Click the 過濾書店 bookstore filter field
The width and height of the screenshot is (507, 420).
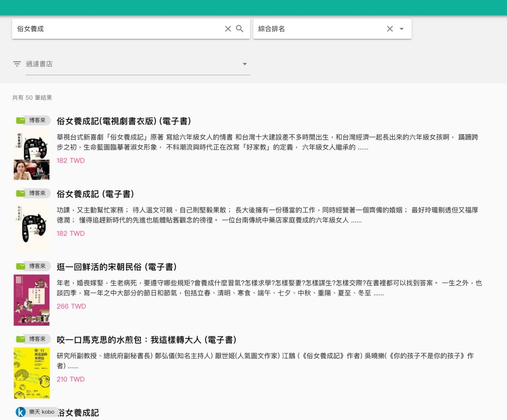[131, 64]
